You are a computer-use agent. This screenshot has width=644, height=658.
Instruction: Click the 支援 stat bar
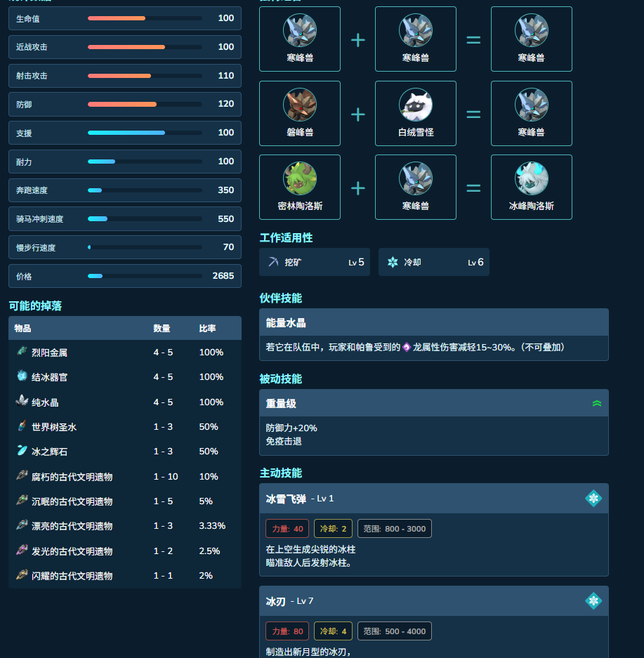145,133
